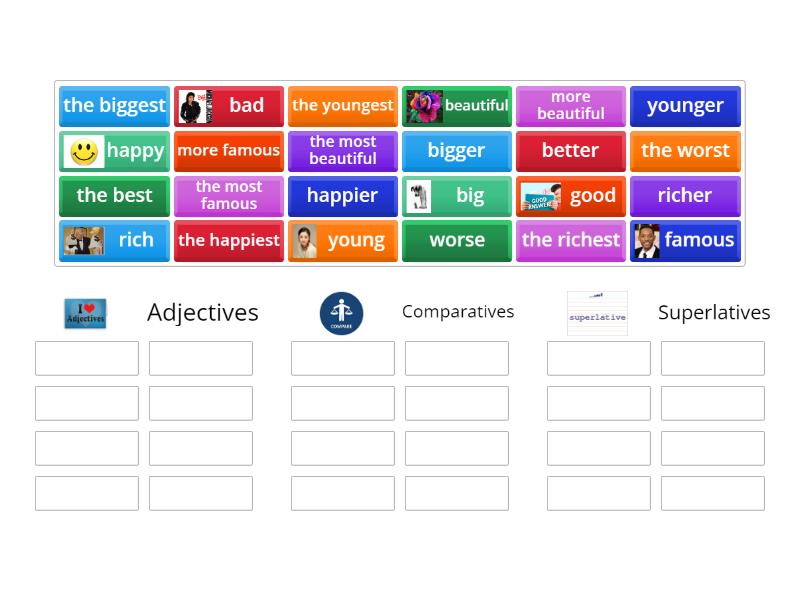This screenshot has width=800, height=600.
Task: Click the first empty box under Comparatives
Action: coord(342,357)
